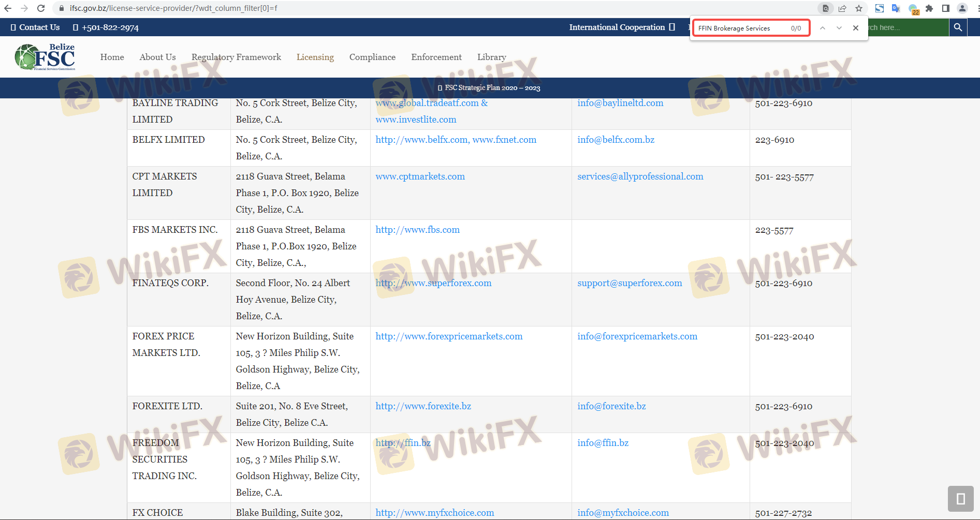Click the Belize FSC logo
The width and height of the screenshot is (980, 520).
pyautogui.click(x=46, y=57)
